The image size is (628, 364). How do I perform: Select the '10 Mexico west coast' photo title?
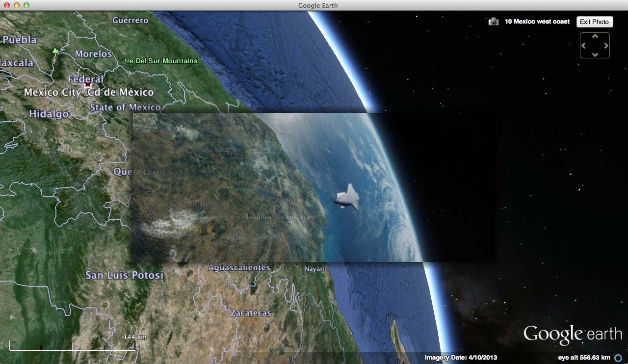537,22
